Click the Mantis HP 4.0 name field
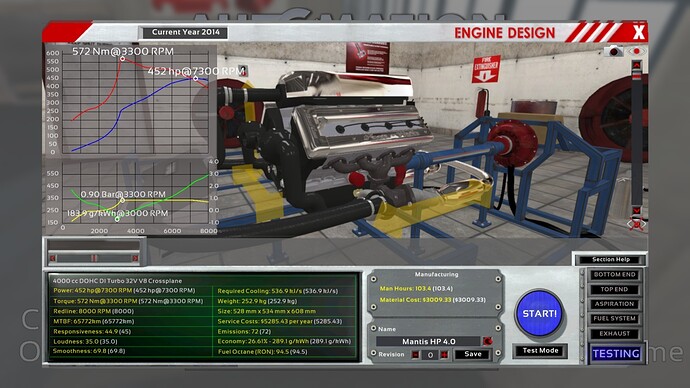690x388 pixels. 429,341
